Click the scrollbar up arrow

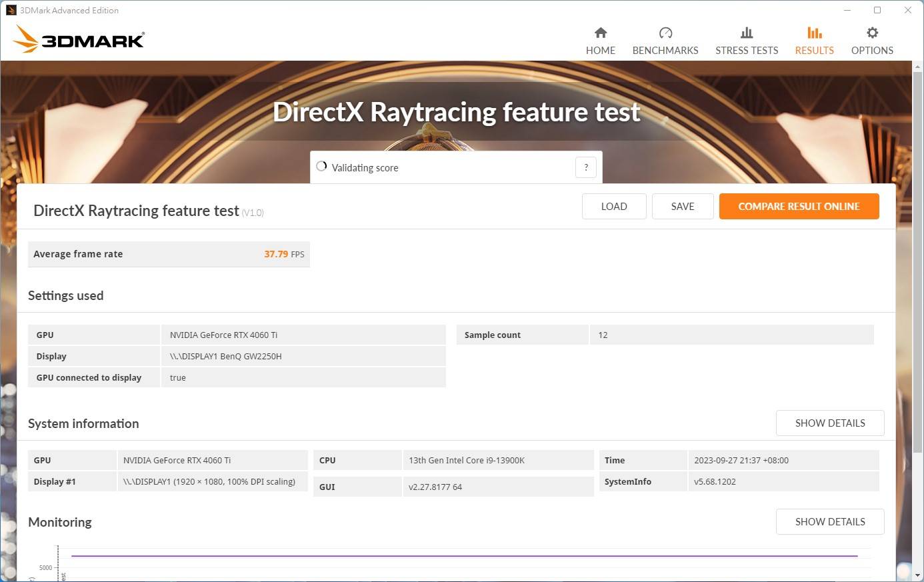(917, 67)
